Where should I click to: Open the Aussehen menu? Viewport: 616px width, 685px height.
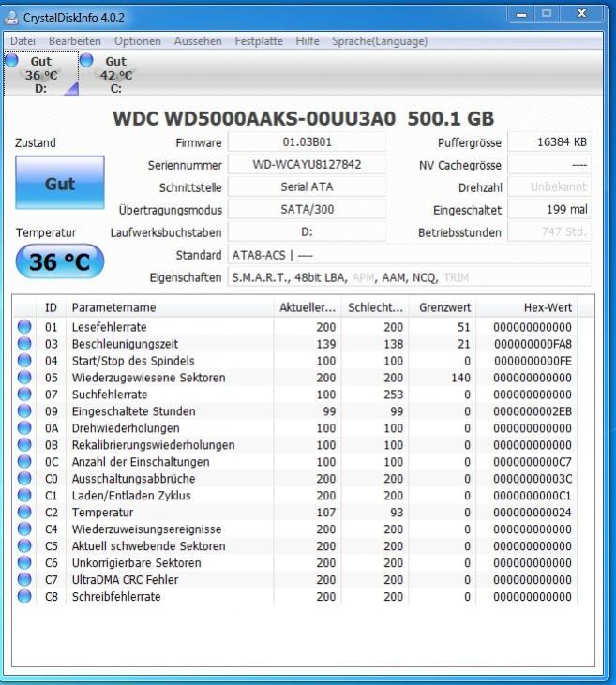pos(198,41)
